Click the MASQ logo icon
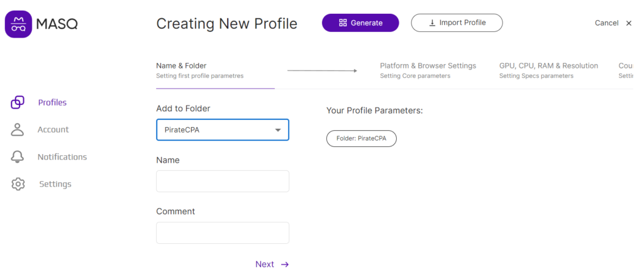Viewport: 644px width, 274px height. click(x=18, y=25)
